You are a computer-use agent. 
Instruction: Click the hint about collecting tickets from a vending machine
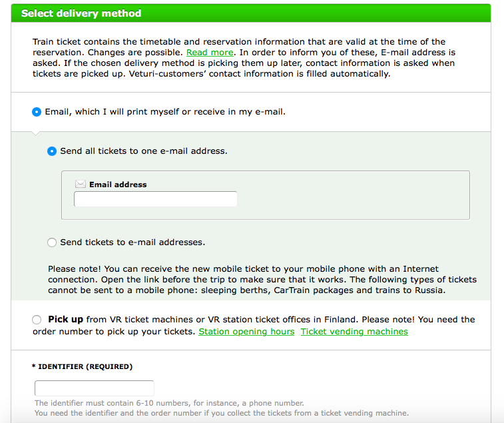(x=221, y=413)
